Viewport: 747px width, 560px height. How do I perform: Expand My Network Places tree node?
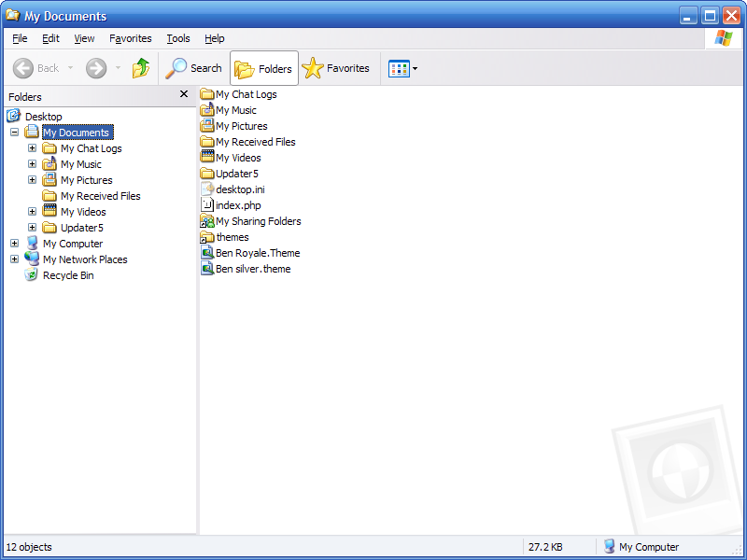pos(14,259)
